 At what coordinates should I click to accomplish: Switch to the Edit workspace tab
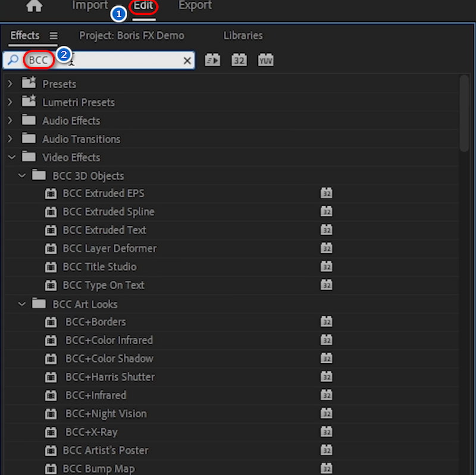tap(143, 5)
